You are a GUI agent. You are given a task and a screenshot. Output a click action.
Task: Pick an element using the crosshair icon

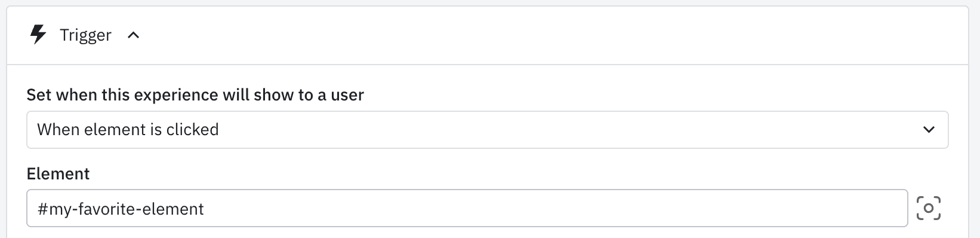click(x=928, y=208)
